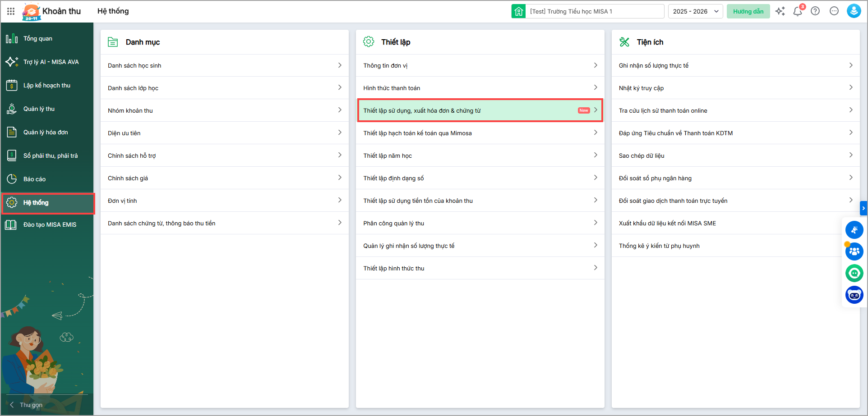This screenshot has width=868, height=416.
Task: Click the school name field in header
Action: tap(595, 11)
